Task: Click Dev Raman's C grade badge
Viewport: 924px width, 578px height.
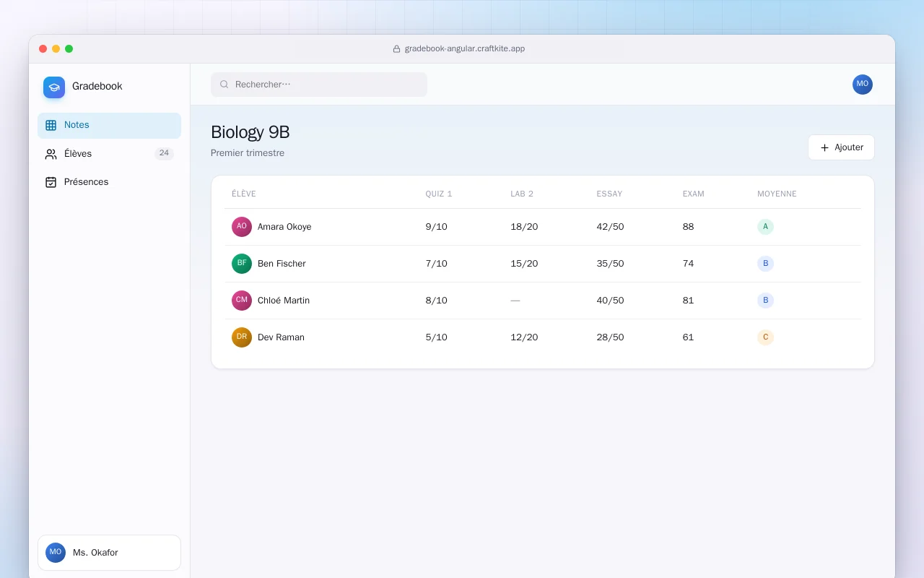Action: (765, 337)
